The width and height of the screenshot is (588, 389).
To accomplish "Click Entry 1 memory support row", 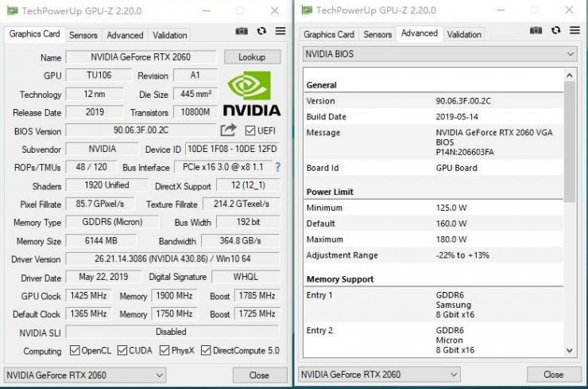I will [434, 305].
